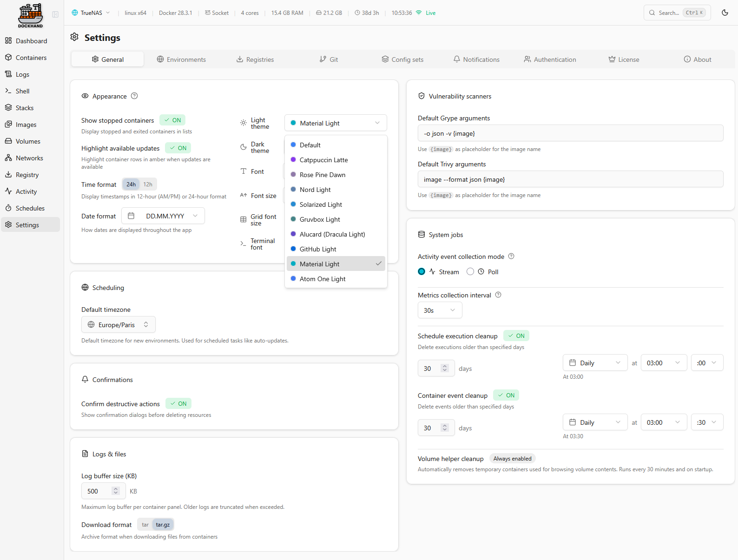Select tar download format option

tap(145, 524)
